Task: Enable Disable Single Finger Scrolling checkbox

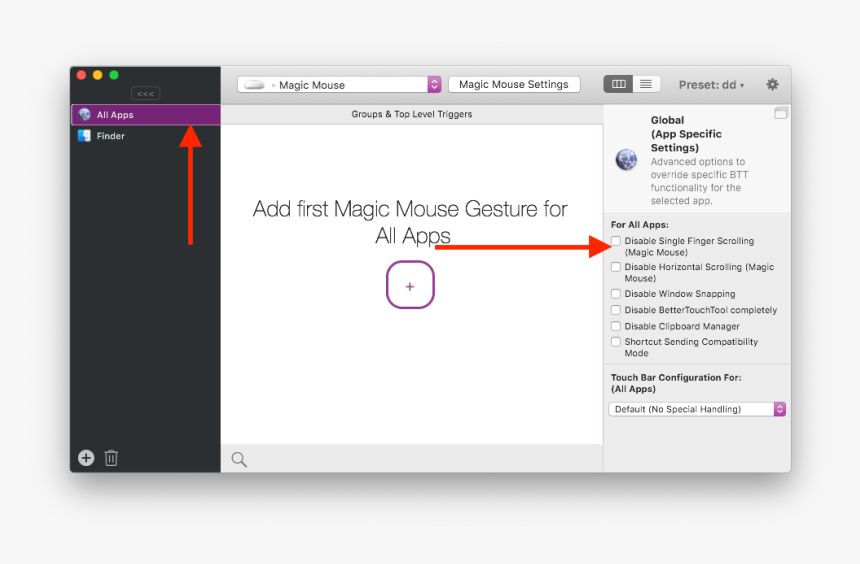Action: click(616, 241)
